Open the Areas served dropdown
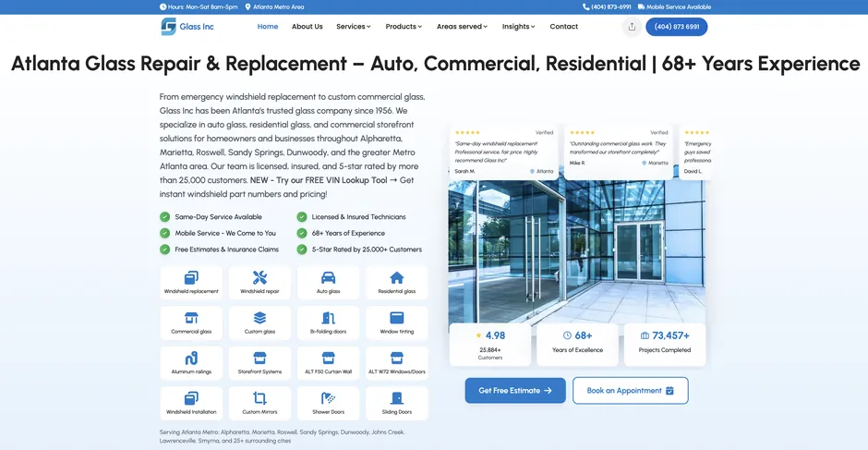This screenshot has width=868, height=450. coord(462,27)
